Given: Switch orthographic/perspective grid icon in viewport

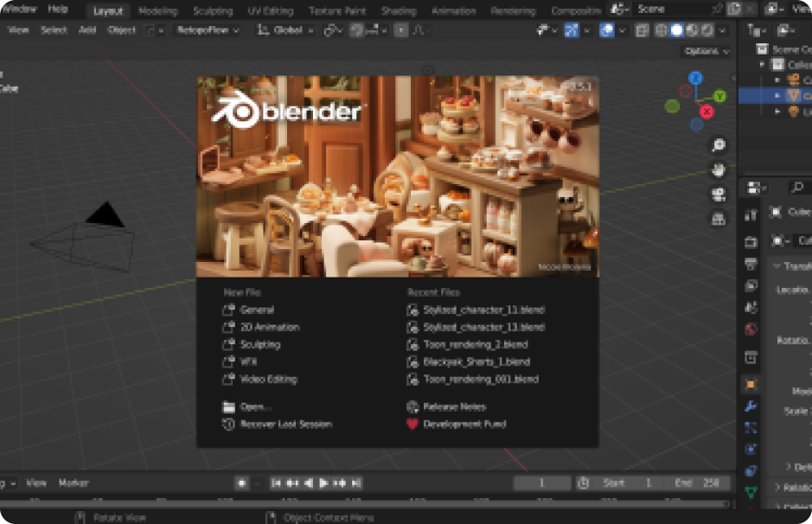Looking at the screenshot, I should (719, 220).
